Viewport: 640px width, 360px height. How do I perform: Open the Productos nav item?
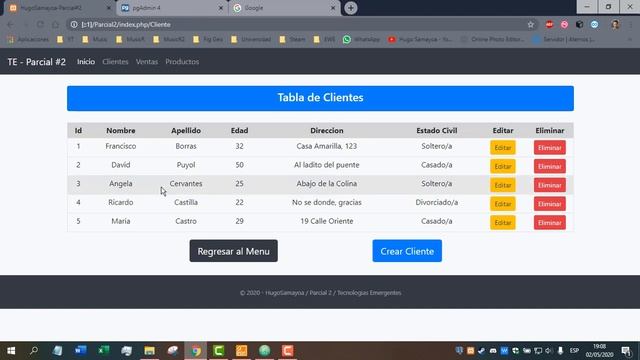[182, 62]
